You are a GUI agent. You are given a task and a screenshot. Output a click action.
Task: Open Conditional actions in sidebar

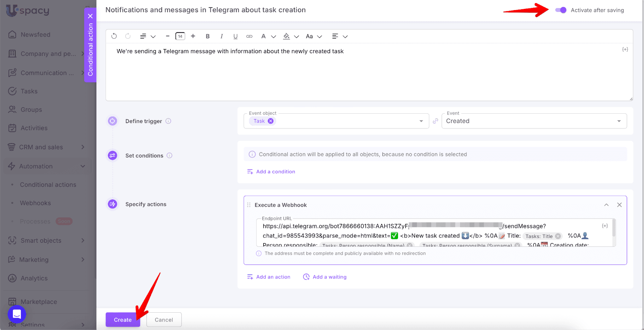[x=48, y=185]
